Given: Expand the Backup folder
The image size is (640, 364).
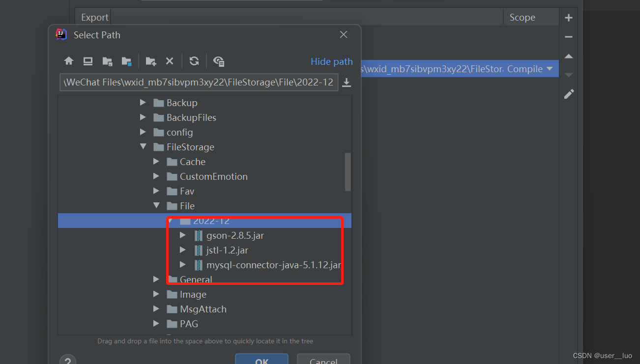Looking at the screenshot, I should pyautogui.click(x=143, y=103).
